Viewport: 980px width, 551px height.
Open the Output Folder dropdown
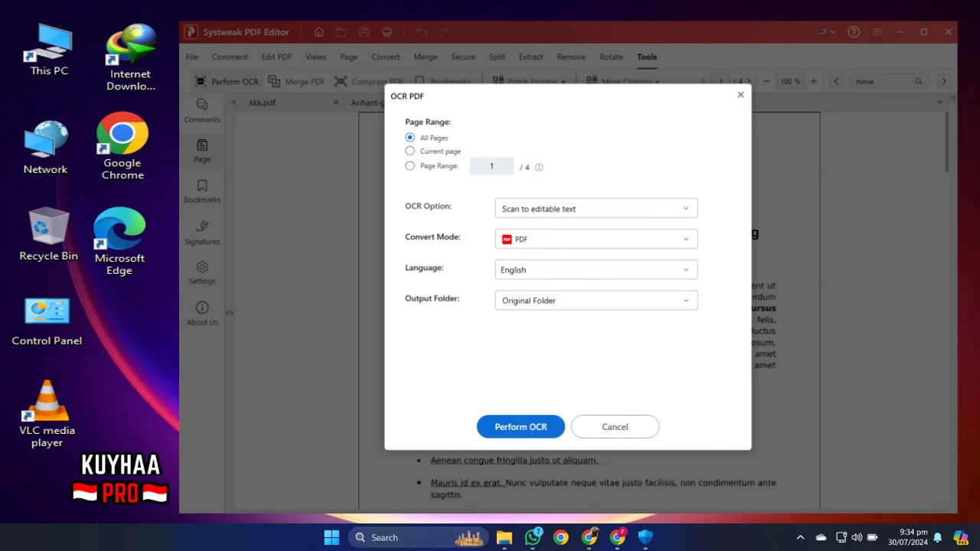tap(596, 300)
